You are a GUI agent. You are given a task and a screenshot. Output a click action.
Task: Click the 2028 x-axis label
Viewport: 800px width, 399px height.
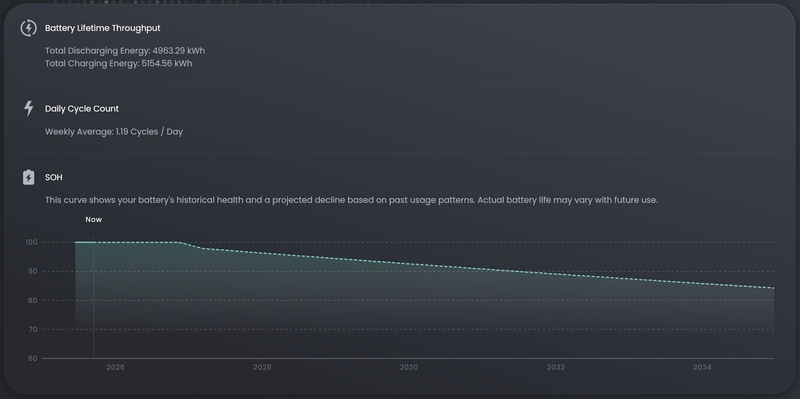(x=262, y=367)
